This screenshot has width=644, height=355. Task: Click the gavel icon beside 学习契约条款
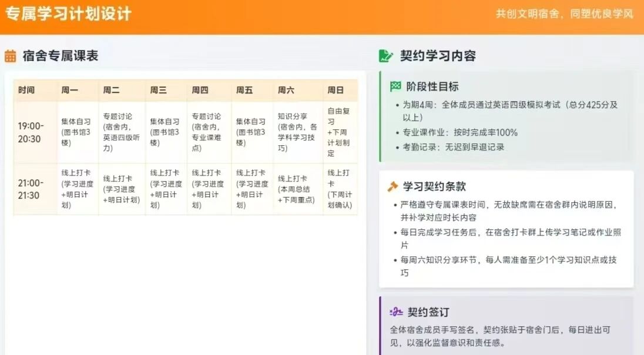tap(393, 187)
